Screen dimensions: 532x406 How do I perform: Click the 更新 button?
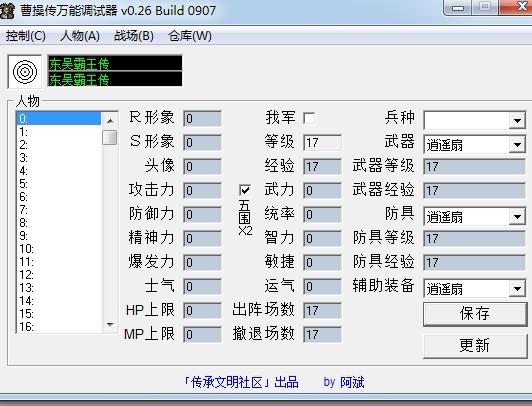coord(475,346)
